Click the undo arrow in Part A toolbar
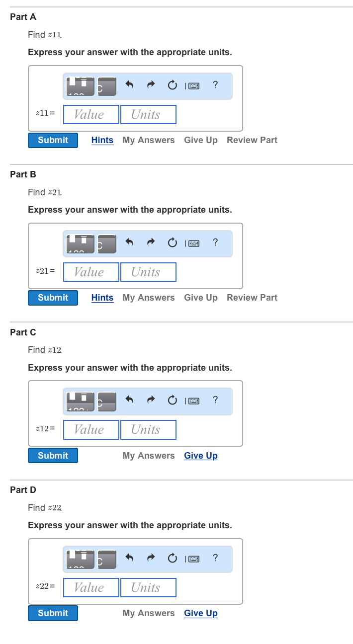Image resolution: width=353 pixels, height=644 pixels. [129, 85]
